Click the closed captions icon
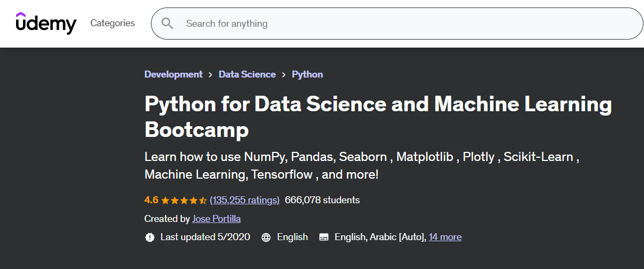Screen dimensions: 644x269 click(x=323, y=237)
